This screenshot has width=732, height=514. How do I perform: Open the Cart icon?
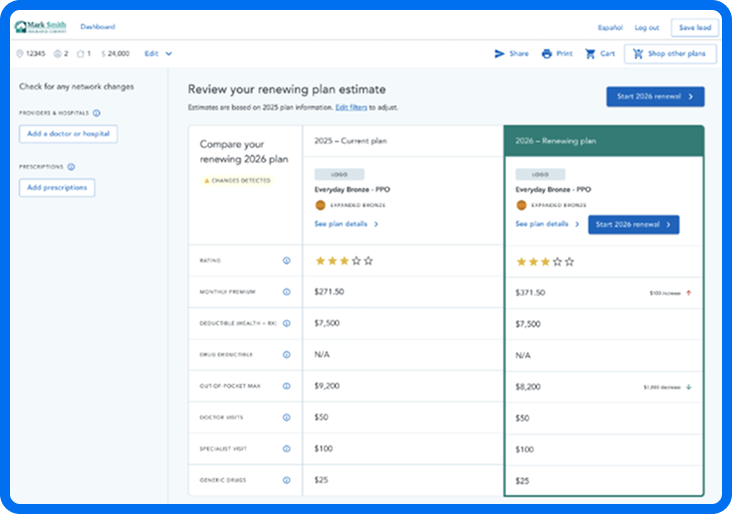pyautogui.click(x=590, y=54)
